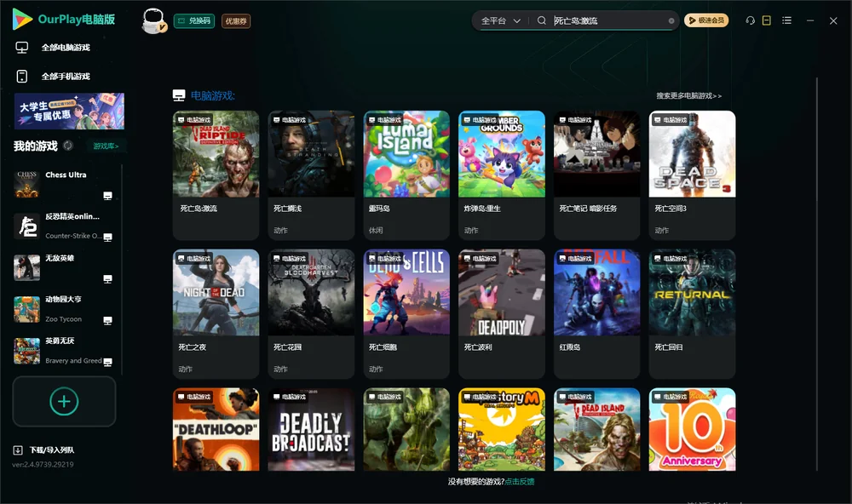
Task: Click the PC icon in 无敌英雄 row
Action: click(107, 279)
